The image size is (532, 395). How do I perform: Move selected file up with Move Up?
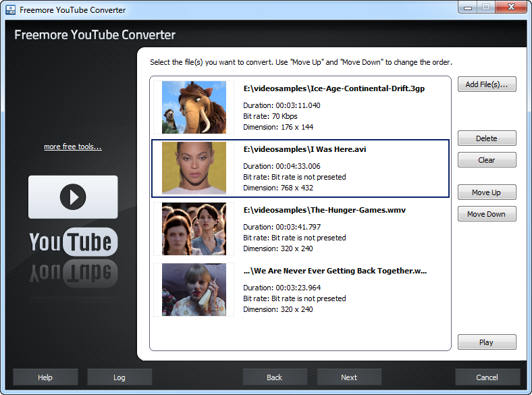[487, 192]
